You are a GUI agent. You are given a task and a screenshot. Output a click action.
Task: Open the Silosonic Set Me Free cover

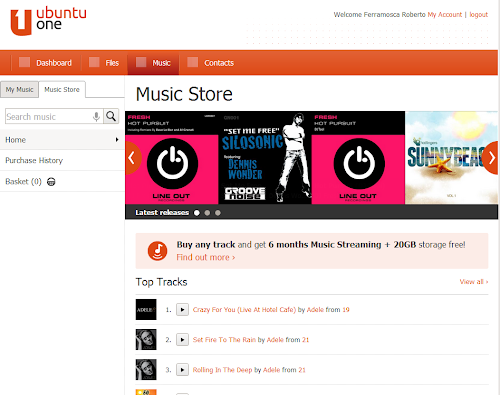point(265,158)
